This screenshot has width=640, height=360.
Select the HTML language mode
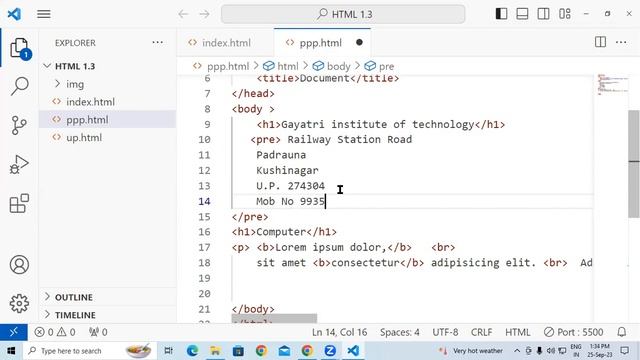pyautogui.click(x=518, y=332)
